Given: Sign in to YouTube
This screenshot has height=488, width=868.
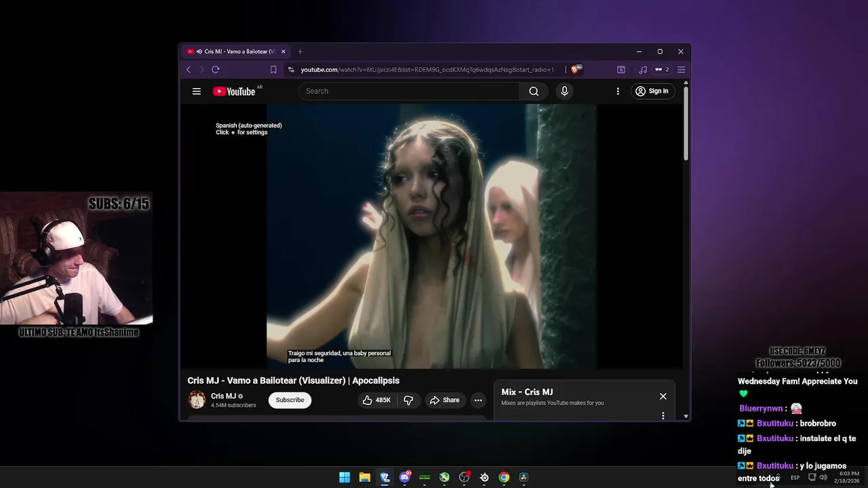Looking at the screenshot, I should pyautogui.click(x=652, y=91).
